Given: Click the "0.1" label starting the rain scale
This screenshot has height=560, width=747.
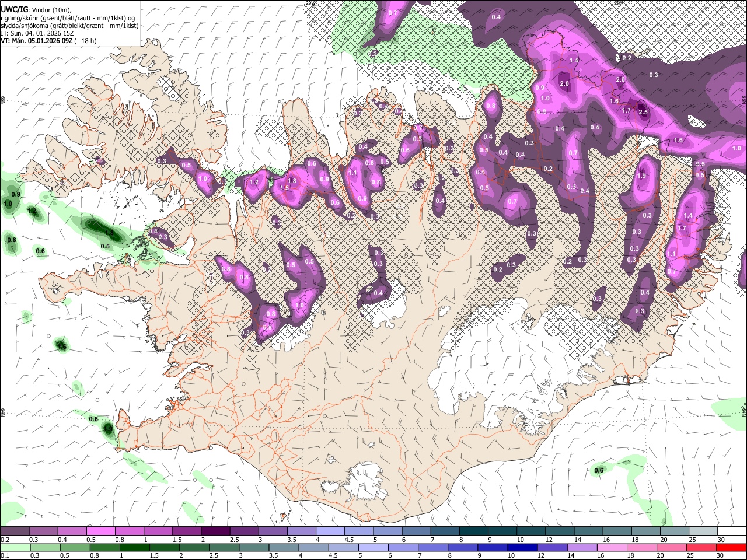Looking at the screenshot, I should click(5, 555).
